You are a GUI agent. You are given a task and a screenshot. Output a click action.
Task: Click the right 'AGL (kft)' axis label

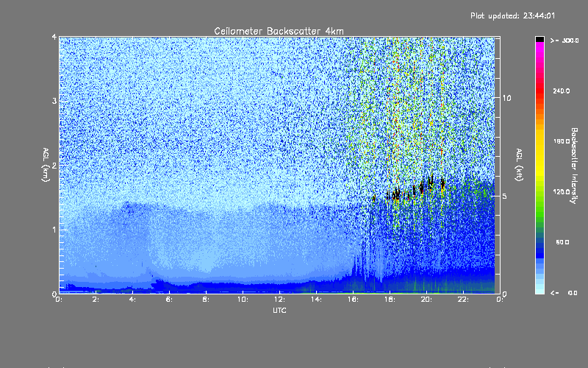(x=519, y=165)
